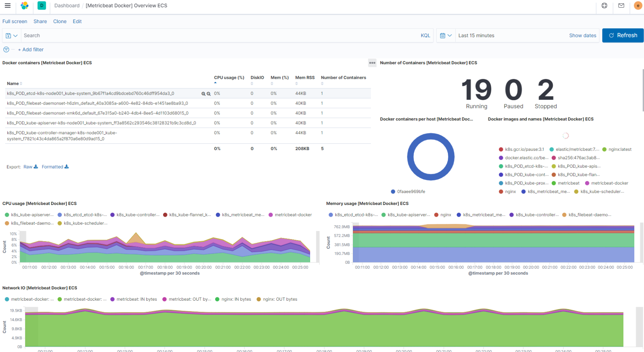Toggle nginx: IN bytes legend entry
The width and height of the screenshot is (644, 352).
click(233, 299)
